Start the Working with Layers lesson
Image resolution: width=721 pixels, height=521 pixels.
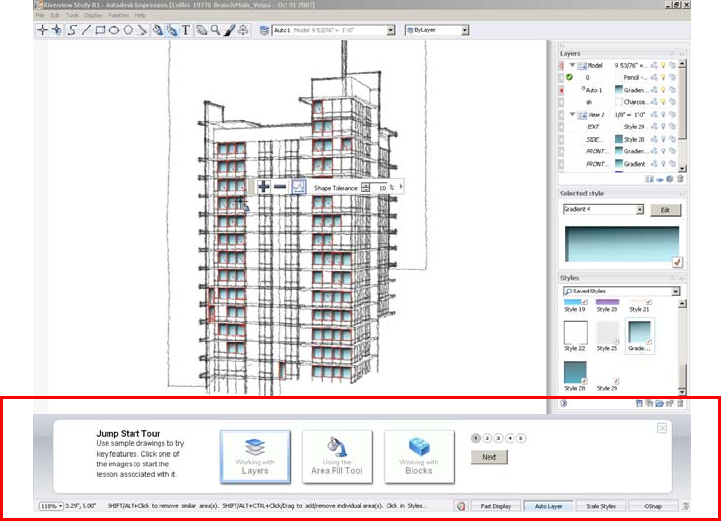pos(255,457)
